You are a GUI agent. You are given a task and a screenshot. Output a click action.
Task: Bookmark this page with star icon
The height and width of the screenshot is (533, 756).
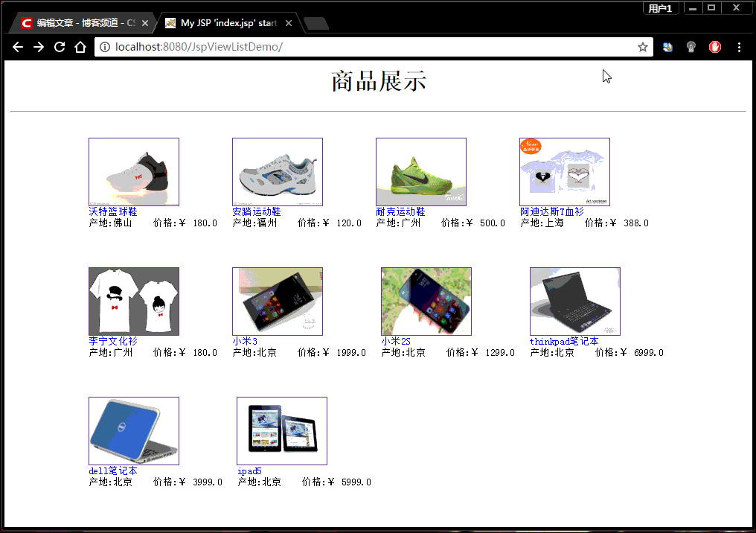642,47
